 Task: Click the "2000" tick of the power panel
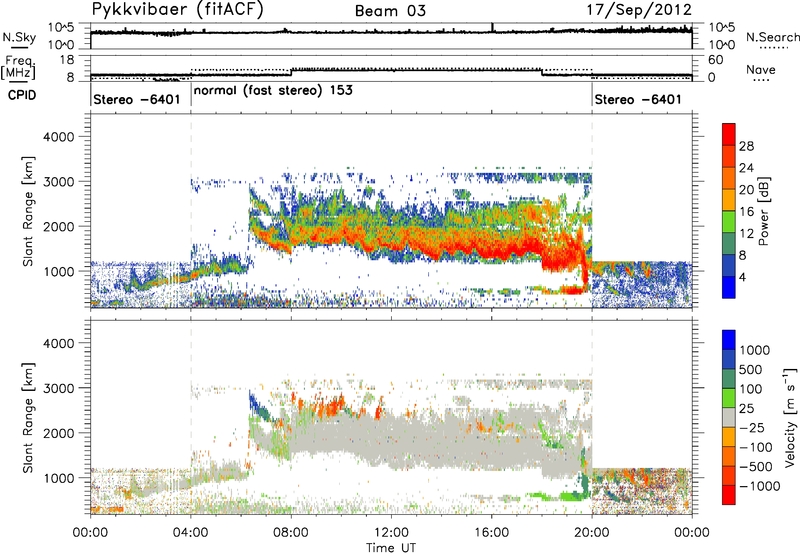[61, 226]
